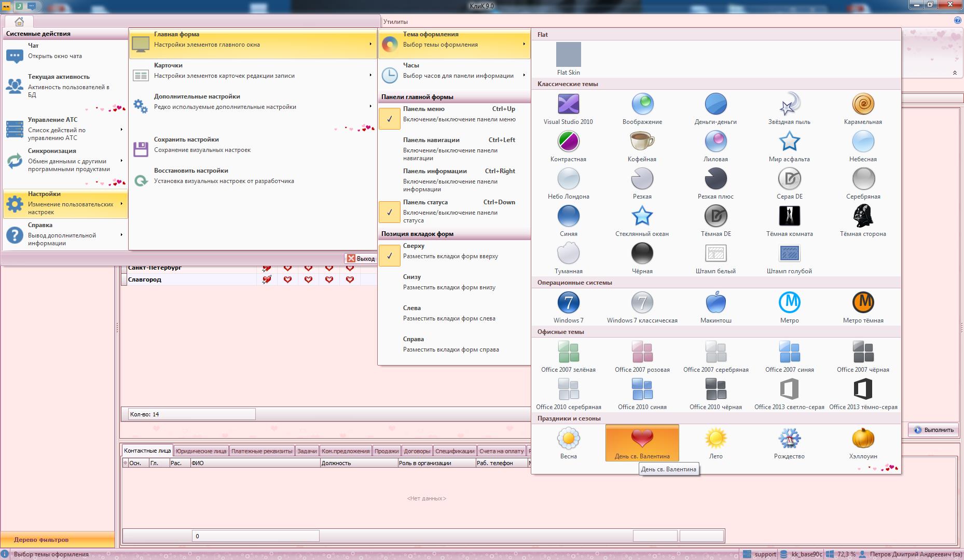Expand the Главная форма submenu arrow

[370, 44]
